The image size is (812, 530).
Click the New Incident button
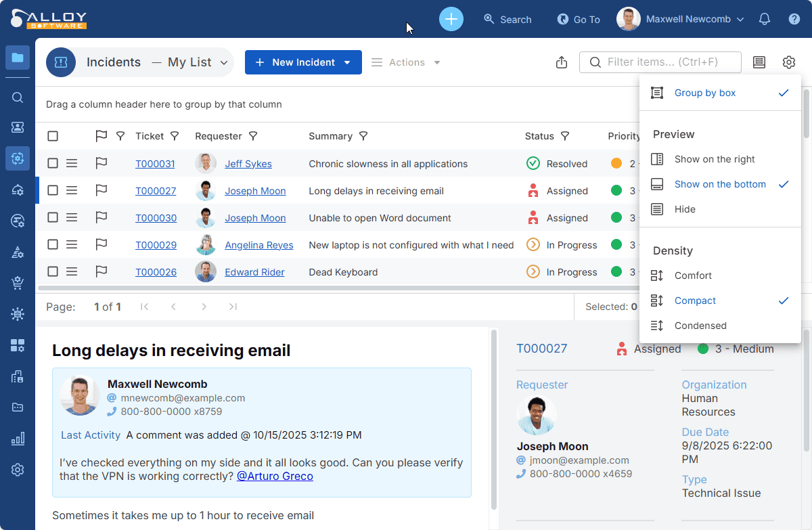[303, 62]
